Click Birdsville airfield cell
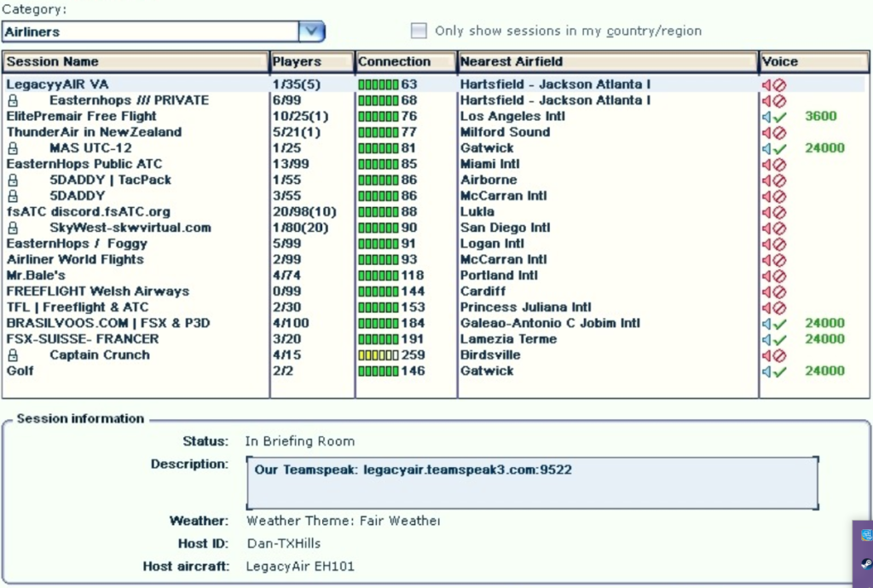 (x=490, y=355)
